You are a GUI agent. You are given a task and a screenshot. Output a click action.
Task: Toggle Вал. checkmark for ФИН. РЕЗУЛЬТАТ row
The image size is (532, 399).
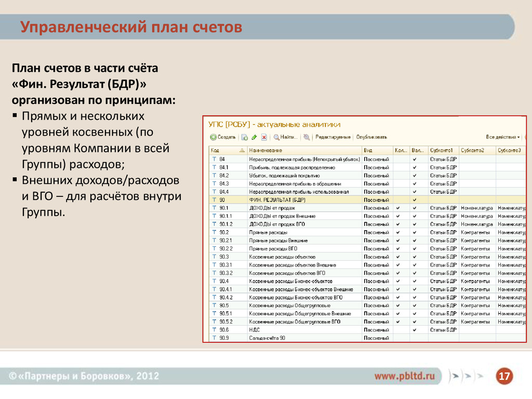pyautogui.click(x=415, y=200)
